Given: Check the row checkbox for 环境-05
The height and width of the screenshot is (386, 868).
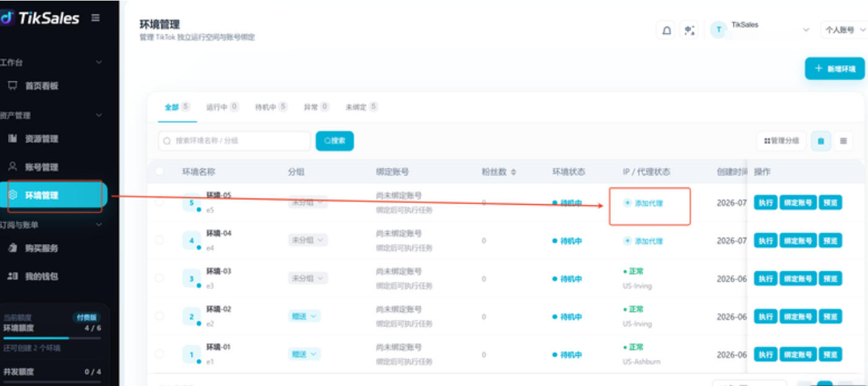Looking at the screenshot, I should pyautogui.click(x=160, y=202).
